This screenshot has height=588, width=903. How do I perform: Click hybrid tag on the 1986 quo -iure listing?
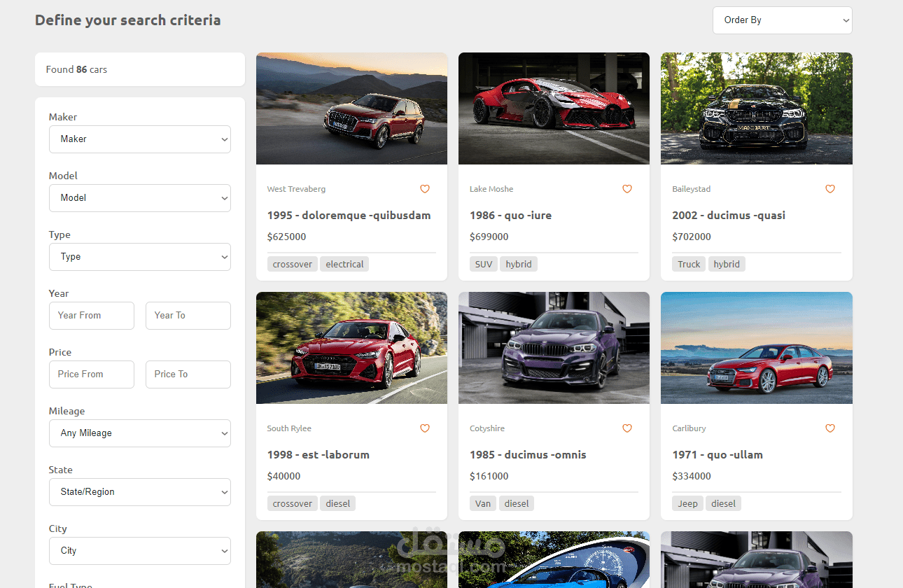click(519, 264)
